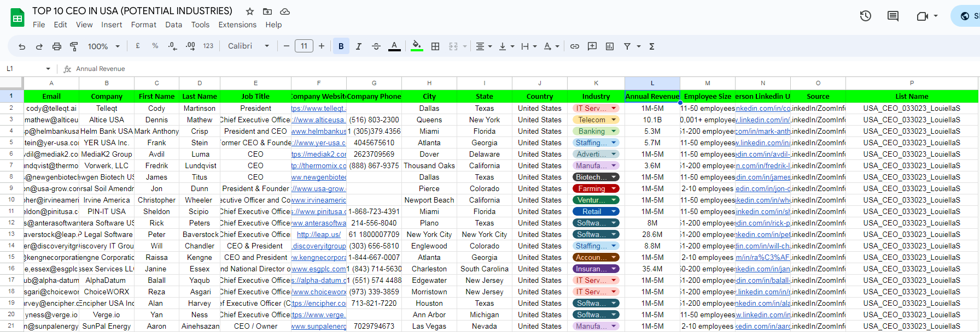This screenshot has height=332, width=980.
Task: Insert a chart from the toolbar
Action: 610,46
